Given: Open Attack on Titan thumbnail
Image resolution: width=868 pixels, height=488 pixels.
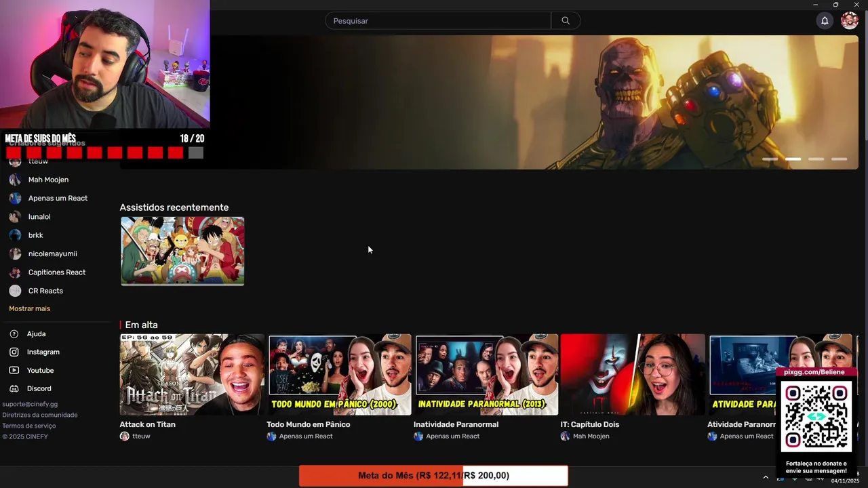Looking at the screenshot, I should click(x=192, y=374).
